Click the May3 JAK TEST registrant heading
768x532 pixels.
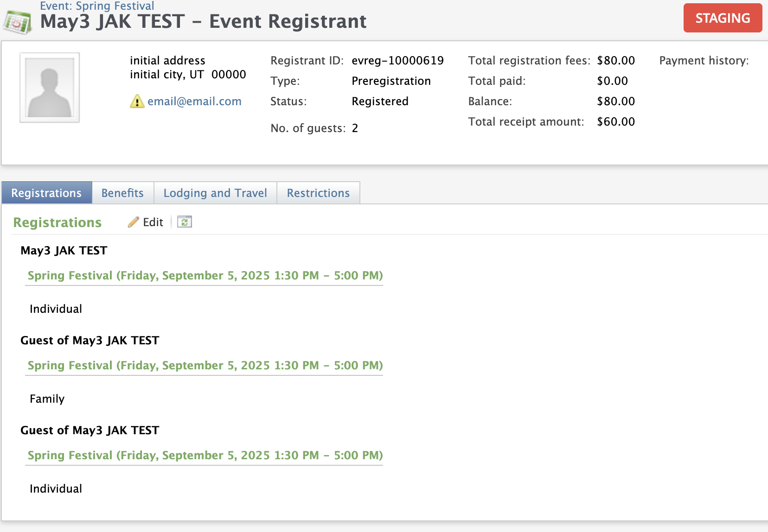tap(64, 250)
